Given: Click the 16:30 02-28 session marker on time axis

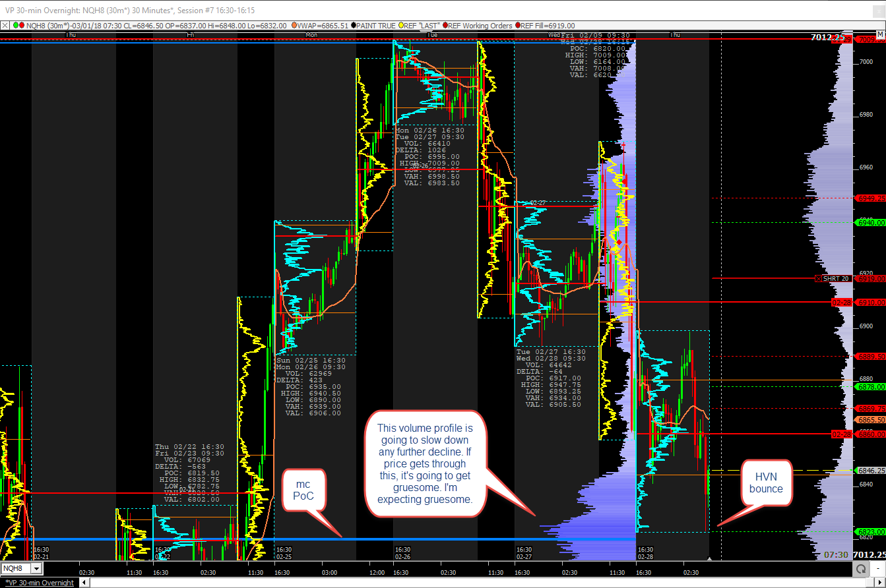Looking at the screenshot, I should pos(645,552).
